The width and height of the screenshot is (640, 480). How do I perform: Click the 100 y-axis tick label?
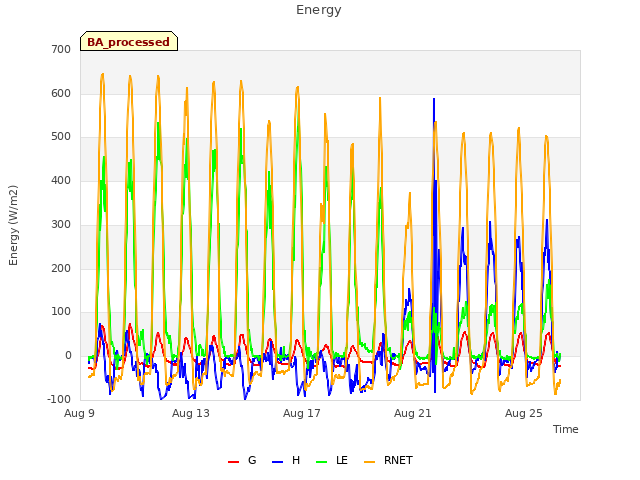point(61,312)
